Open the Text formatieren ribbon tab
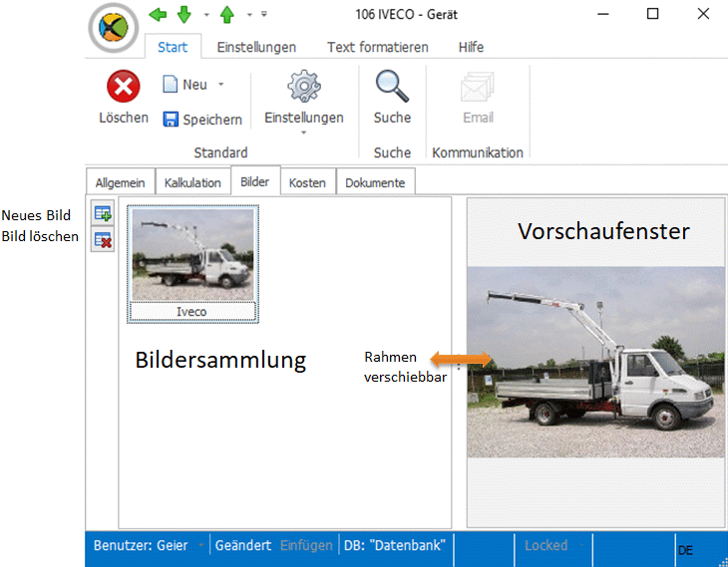The image size is (728, 567). (378, 47)
